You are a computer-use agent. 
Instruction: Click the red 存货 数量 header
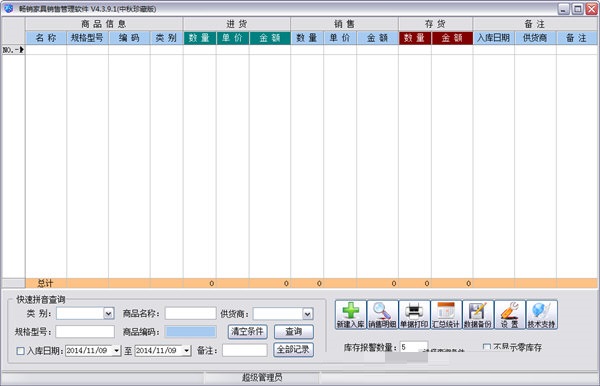(415, 38)
